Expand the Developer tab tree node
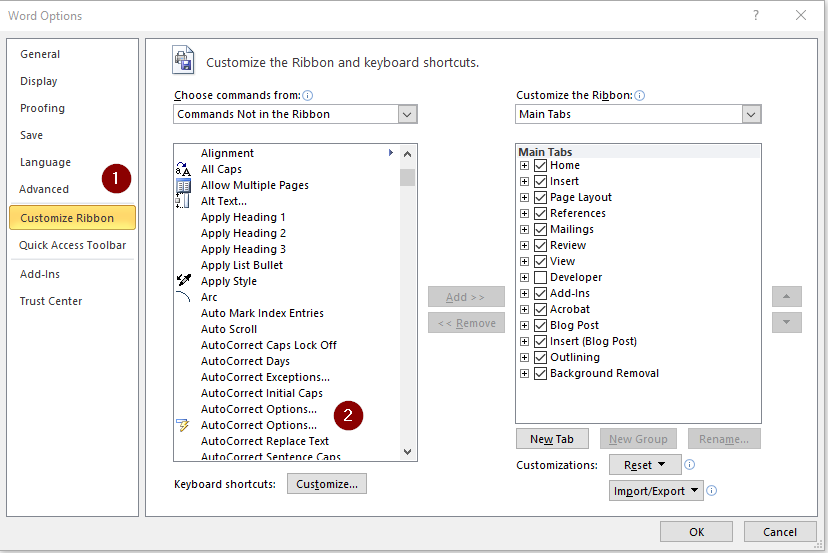The image size is (828, 553). 524,277
